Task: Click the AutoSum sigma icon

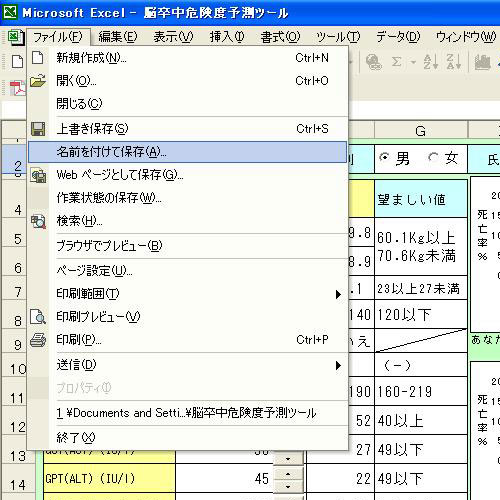Action: (x=396, y=62)
